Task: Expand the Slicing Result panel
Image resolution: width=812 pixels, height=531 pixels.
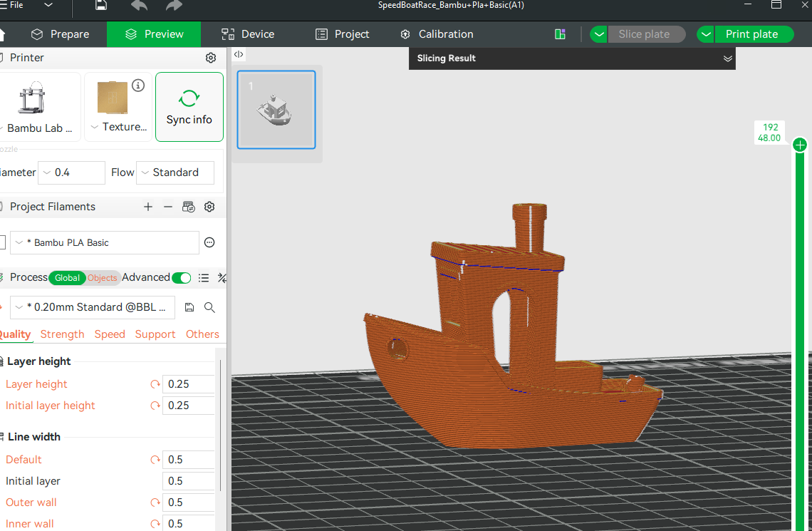Action: pos(727,58)
